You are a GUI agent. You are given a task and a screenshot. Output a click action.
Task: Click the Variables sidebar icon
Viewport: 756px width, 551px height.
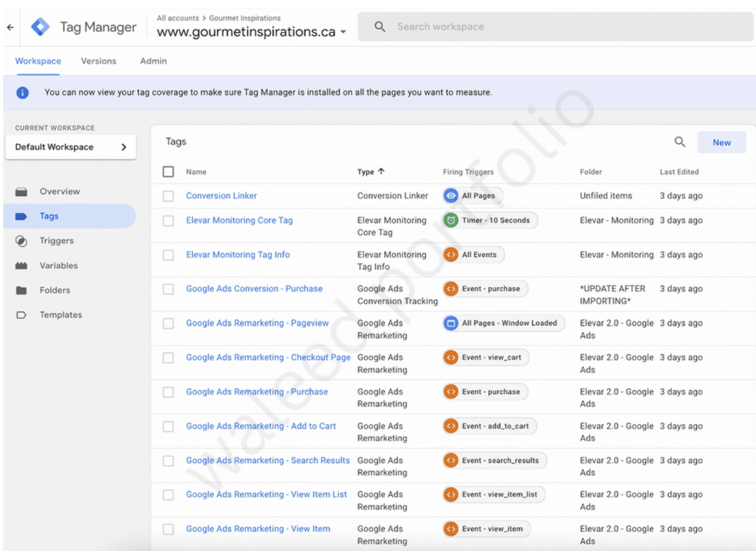[21, 265]
